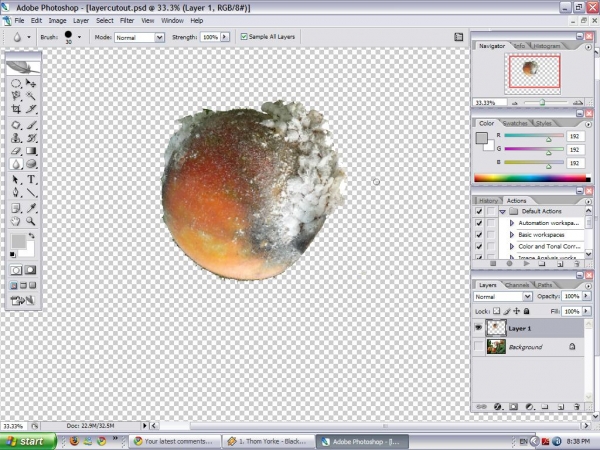Screen dimensions: 600x450
Task: Click delete layer trash icon
Action: coord(577,407)
